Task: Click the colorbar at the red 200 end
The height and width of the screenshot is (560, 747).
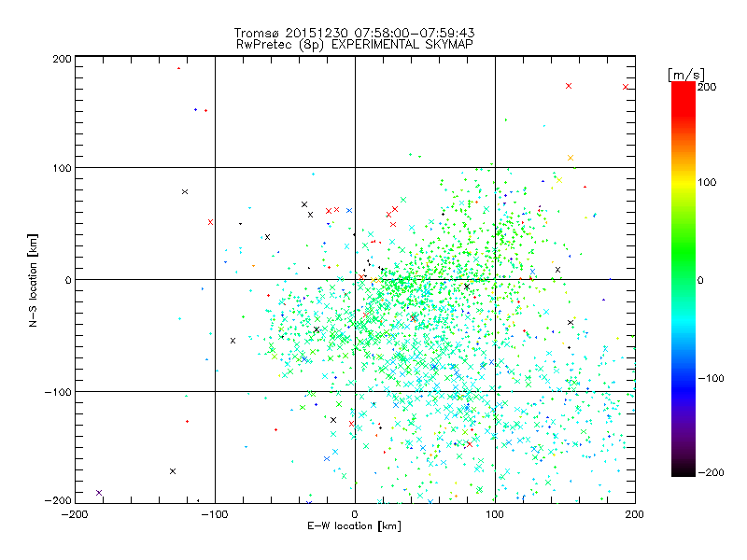Action: (684, 86)
